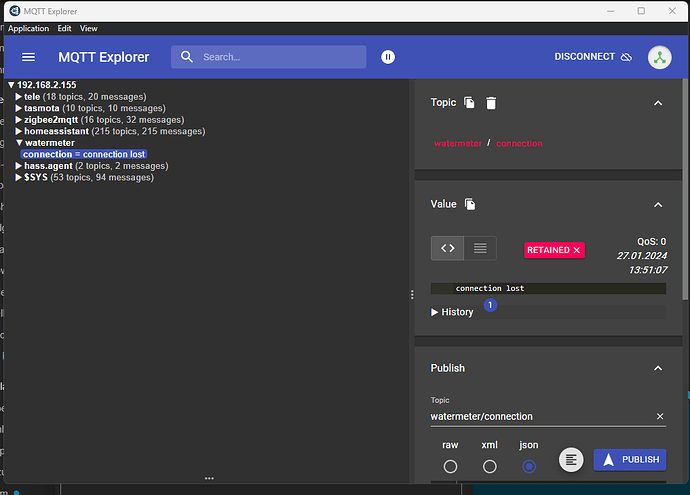Open the Edit menu
The width and height of the screenshot is (690, 495).
tap(64, 29)
